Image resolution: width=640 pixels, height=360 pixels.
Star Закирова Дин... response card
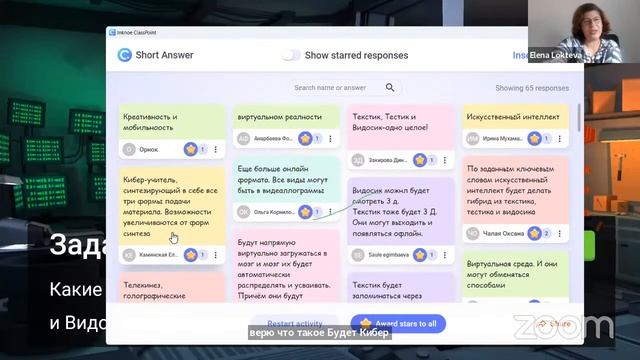pos(420,160)
